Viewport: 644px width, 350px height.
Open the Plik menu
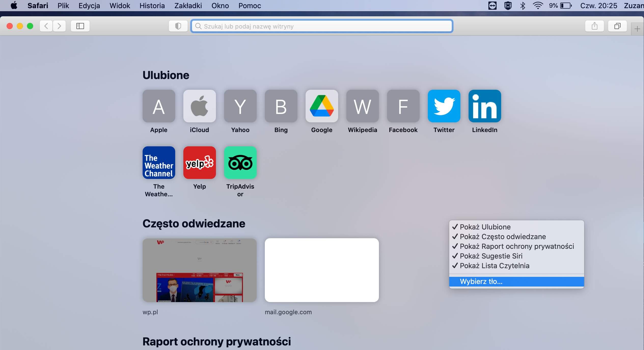tap(63, 6)
